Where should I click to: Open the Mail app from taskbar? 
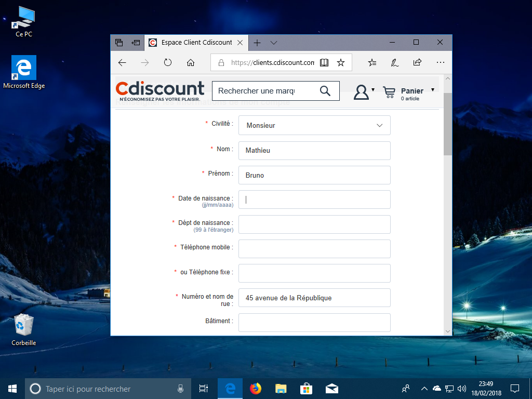click(x=332, y=389)
